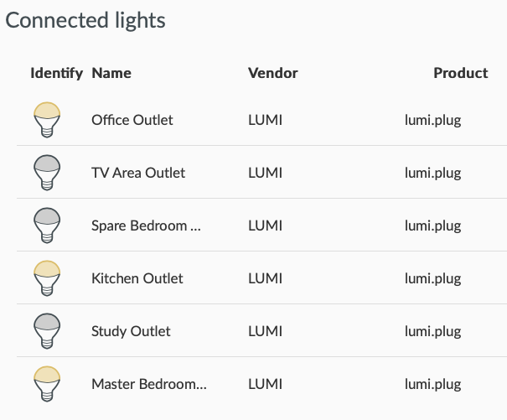Select the Study Outlet name
Image resolution: width=507 pixels, height=420 pixels.
131,331
